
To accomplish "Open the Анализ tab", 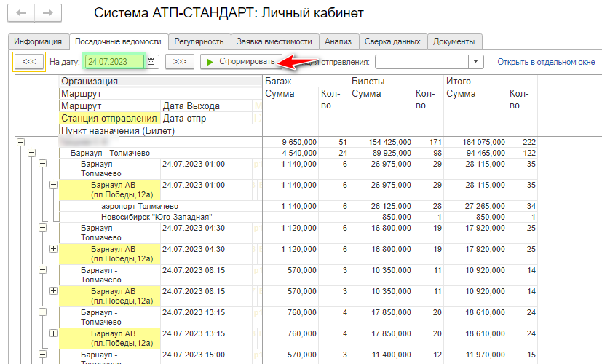I will (338, 41).
